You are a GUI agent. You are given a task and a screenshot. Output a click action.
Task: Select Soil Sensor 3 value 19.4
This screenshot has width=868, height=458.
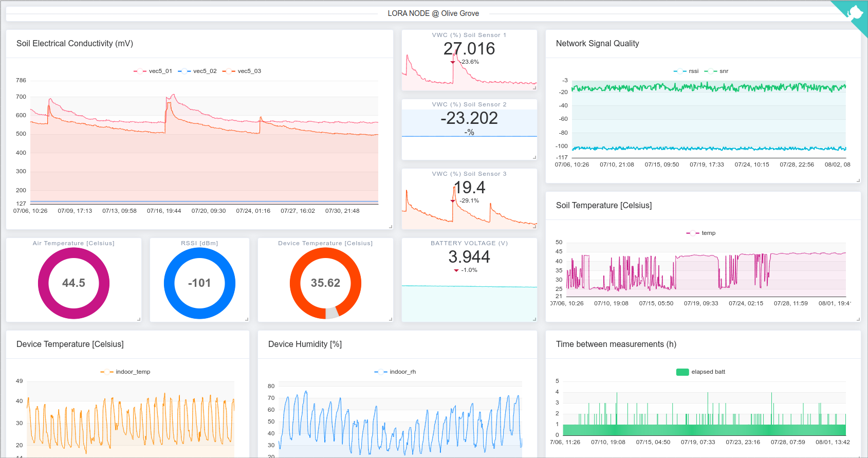pos(469,187)
